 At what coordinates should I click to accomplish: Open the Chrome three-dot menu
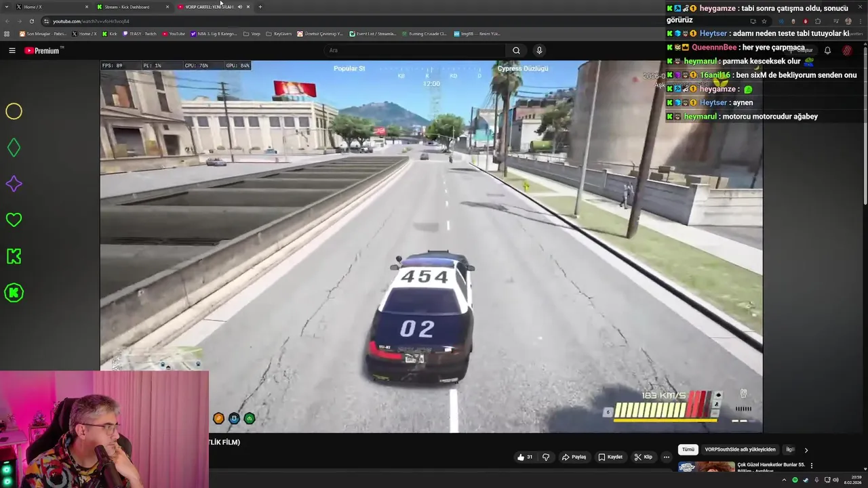[x=861, y=21]
